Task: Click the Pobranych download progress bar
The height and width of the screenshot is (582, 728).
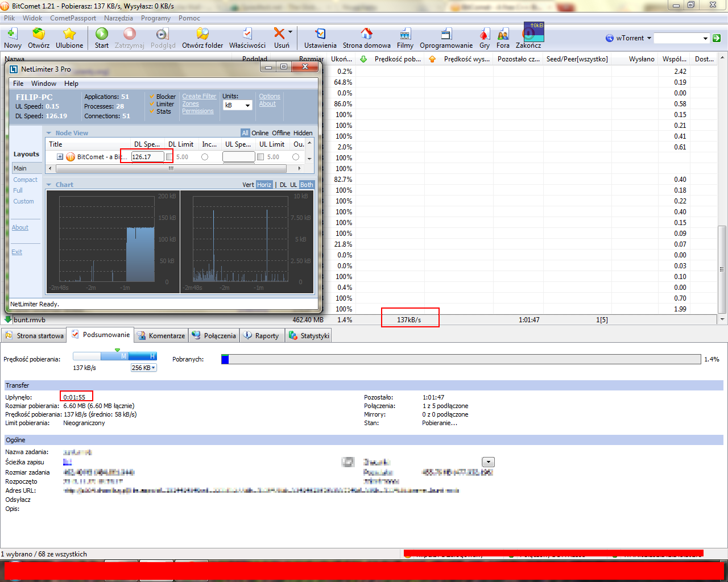Action: click(x=461, y=359)
